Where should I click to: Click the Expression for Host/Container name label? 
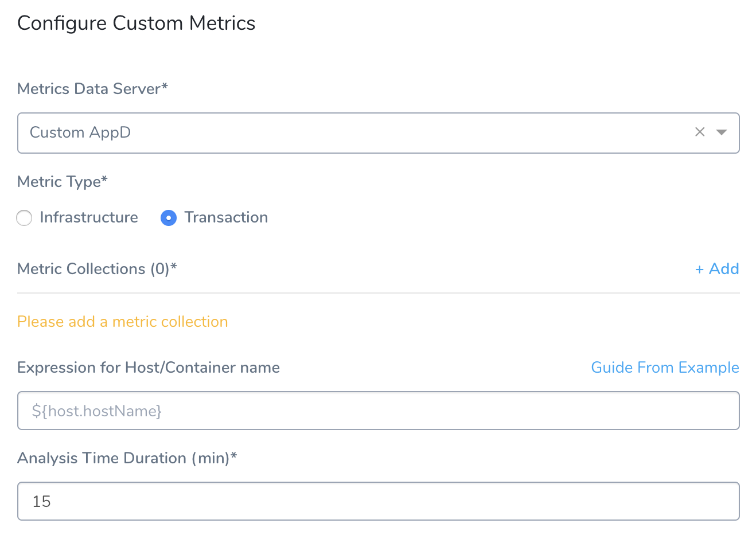click(149, 368)
